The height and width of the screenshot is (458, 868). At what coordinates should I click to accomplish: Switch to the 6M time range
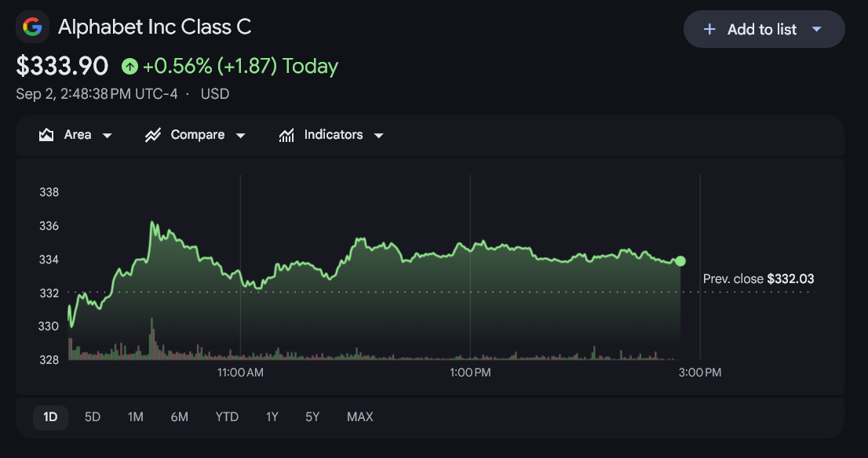(x=180, y=417)
